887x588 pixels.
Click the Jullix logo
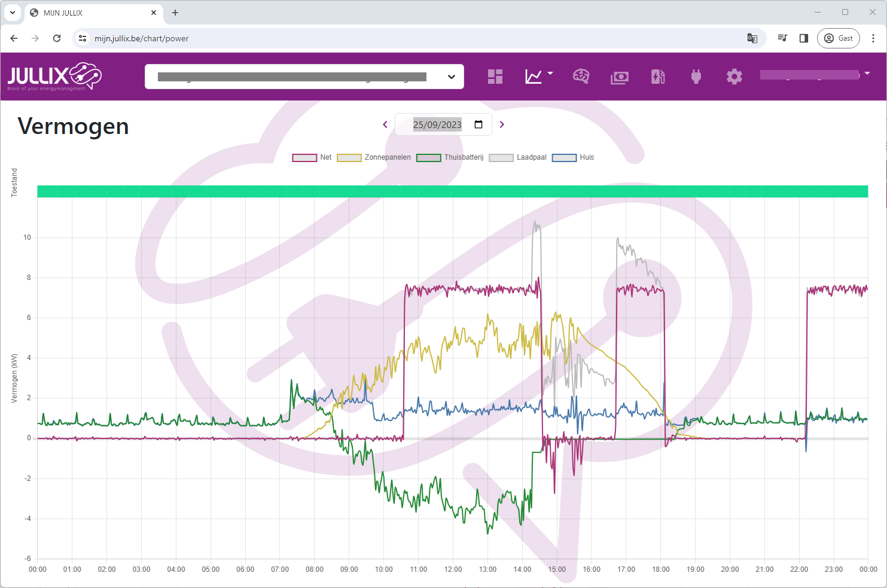54,77
